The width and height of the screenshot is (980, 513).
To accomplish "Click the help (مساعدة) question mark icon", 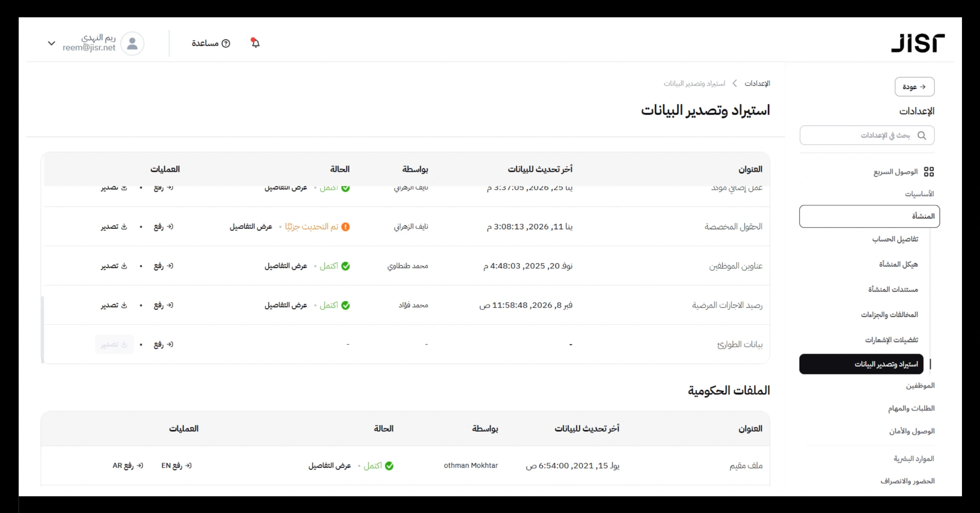I will 227,43.
